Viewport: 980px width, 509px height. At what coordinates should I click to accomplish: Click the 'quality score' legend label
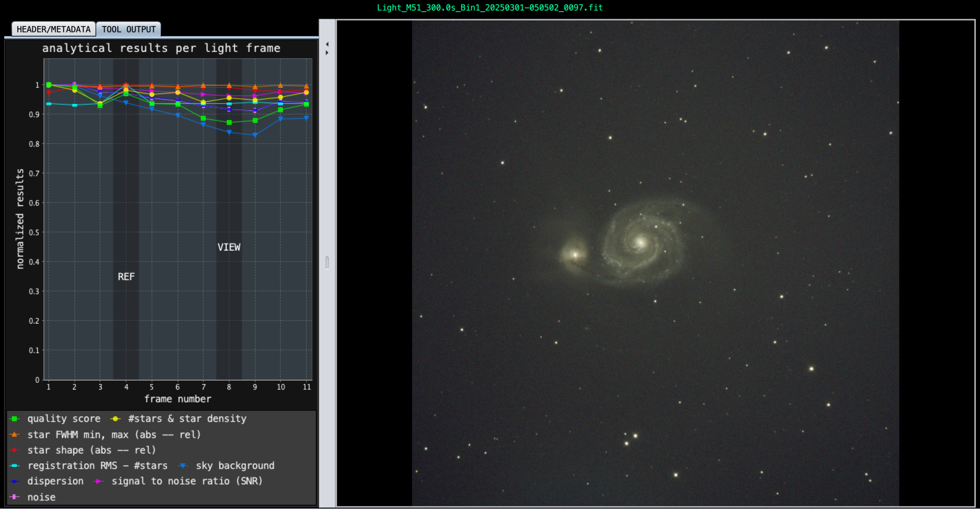tap(64, 419)
